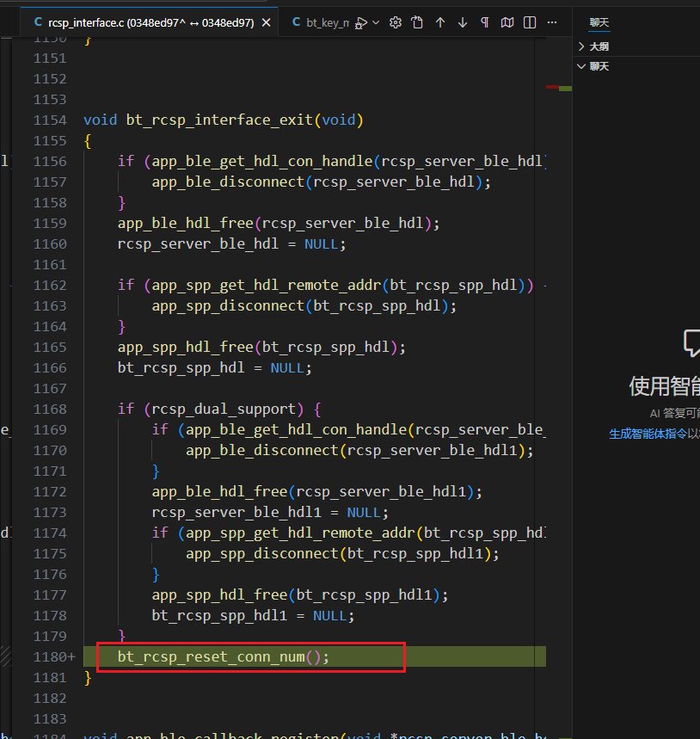Click the map-shaped icon in editor toolbar
The image size is (700, 739).
[x=507, y=22]
